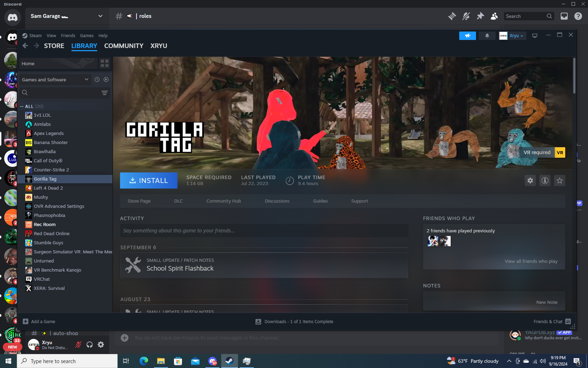Screen dimensions: 588x368
Task: Expand Sam Garage server menu
Action: (66, 16)
